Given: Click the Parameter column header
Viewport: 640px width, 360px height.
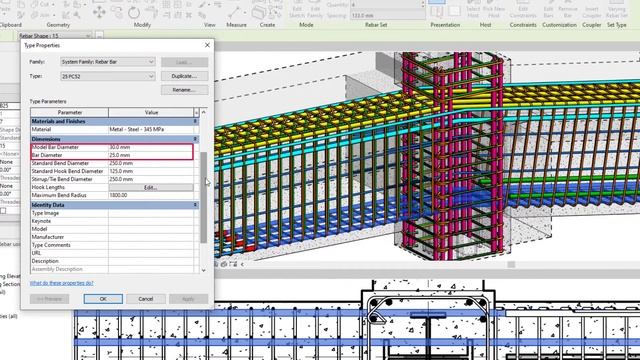Looking at the screenshot, I should click(70, 112).
